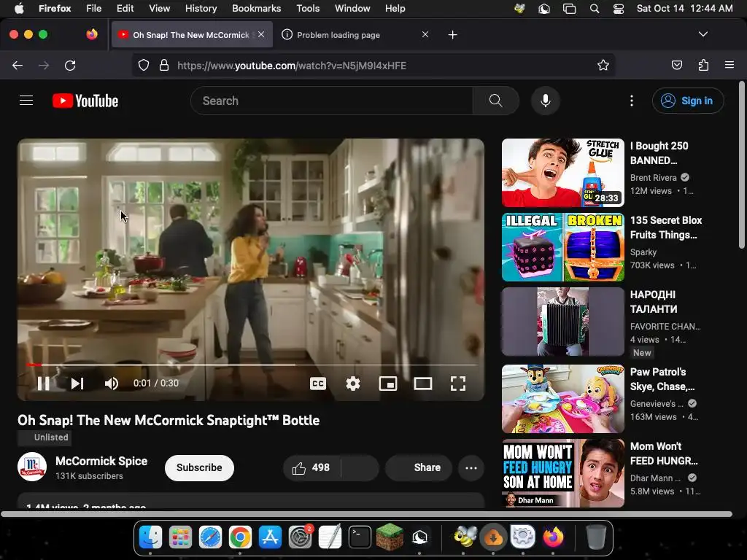The width and height of the screenshot is (747, 560).
Task: Toggle closed captions CC button
Action: [318, 384]
